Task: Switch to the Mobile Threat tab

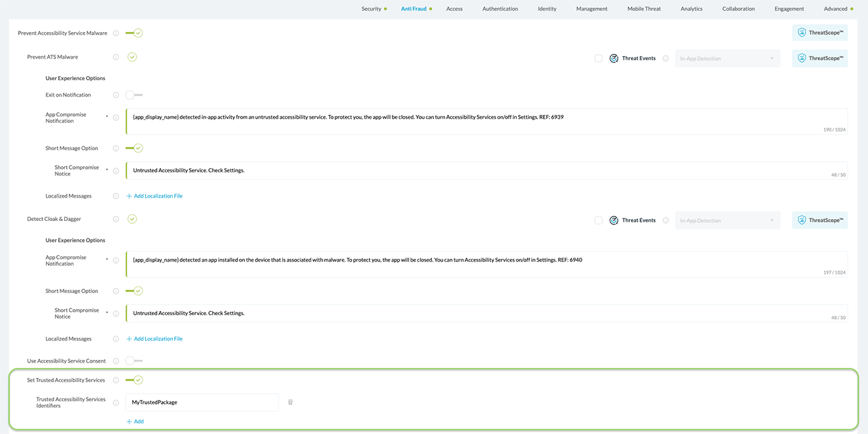Action: 644,9
